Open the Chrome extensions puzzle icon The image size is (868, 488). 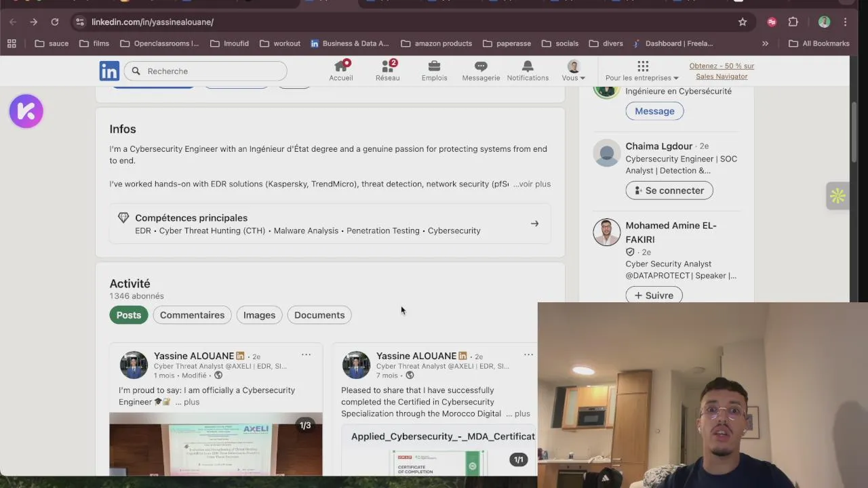(x=793, y=22)
